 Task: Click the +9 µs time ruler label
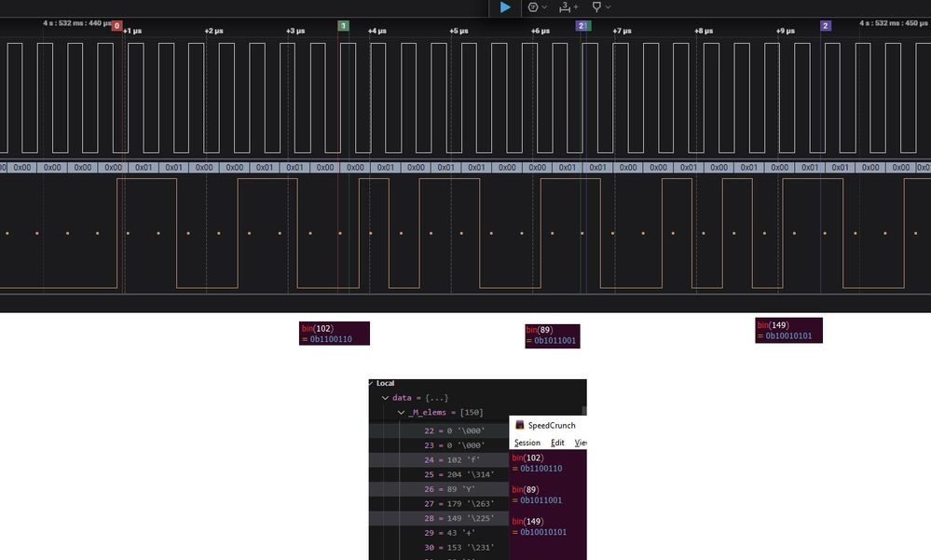786,31
